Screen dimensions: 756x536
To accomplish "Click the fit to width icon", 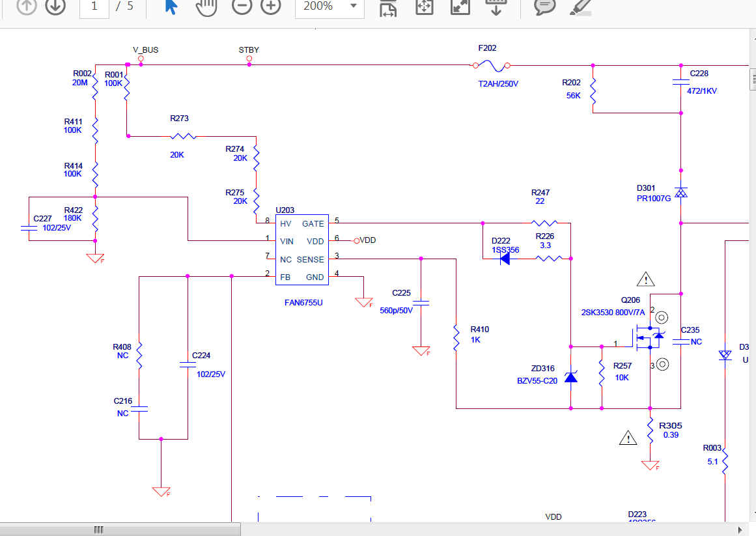I will (389, 7).
